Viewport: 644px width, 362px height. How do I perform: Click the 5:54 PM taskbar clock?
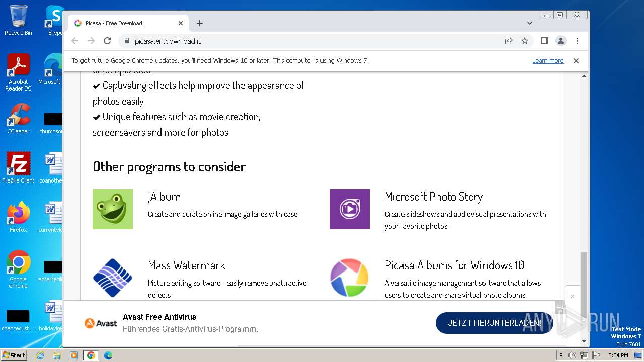618,355
